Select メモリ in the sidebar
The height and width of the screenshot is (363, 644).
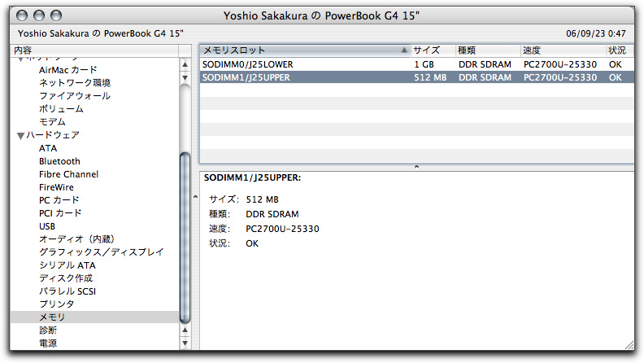52,317
